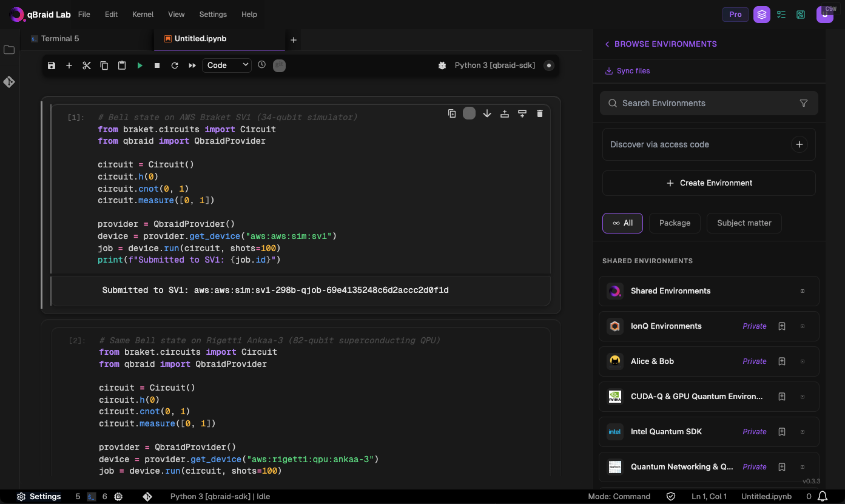Restart the kernel using the circular arrow icon
The image size is (845, 504).
click(x=175, y=66)
